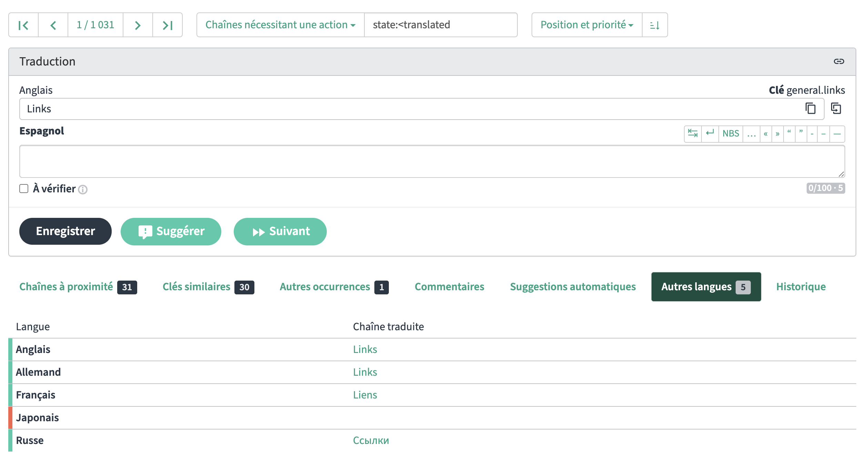Copy the permalink to this string
The width and height of the screenshot is (868, 475).
tap(839, 61)
